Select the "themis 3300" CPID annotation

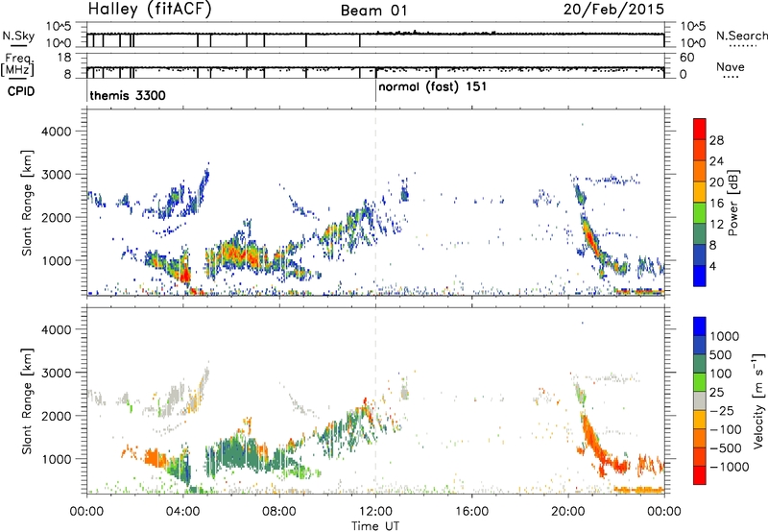(x=128, y=95)
